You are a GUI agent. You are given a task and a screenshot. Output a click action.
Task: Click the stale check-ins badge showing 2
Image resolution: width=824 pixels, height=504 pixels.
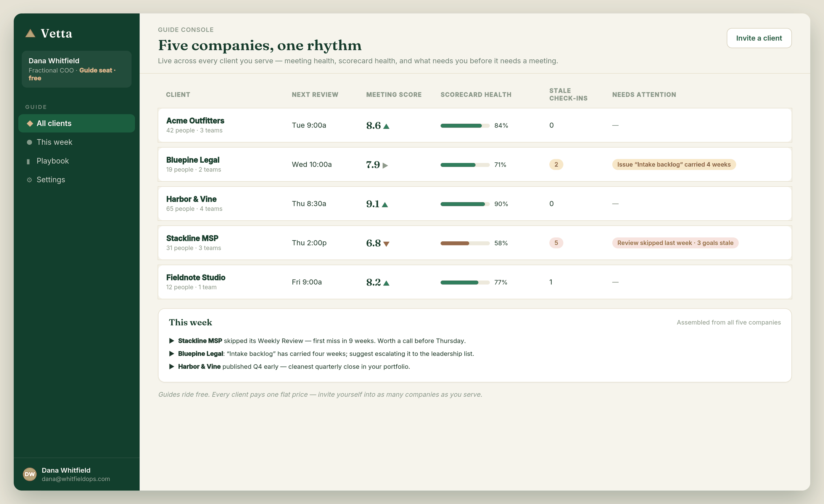[x=556, y=164]
